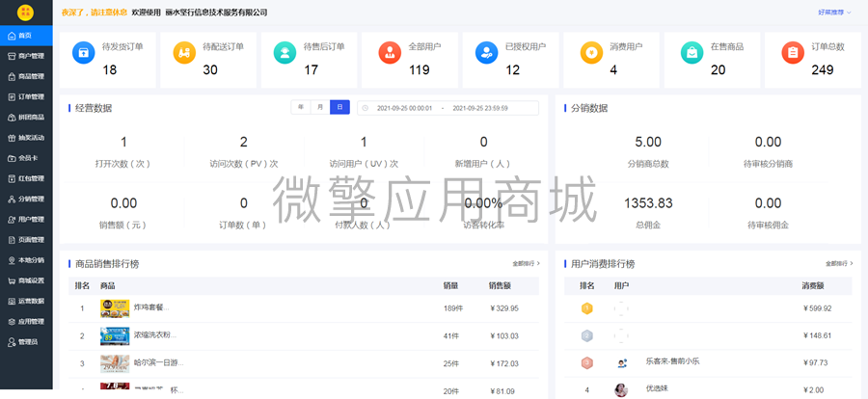Image resolution: width=868 pixels, height=399 pixels.
Task: Go to 首页 in the sidebar
Action: [x=26, y=36]
